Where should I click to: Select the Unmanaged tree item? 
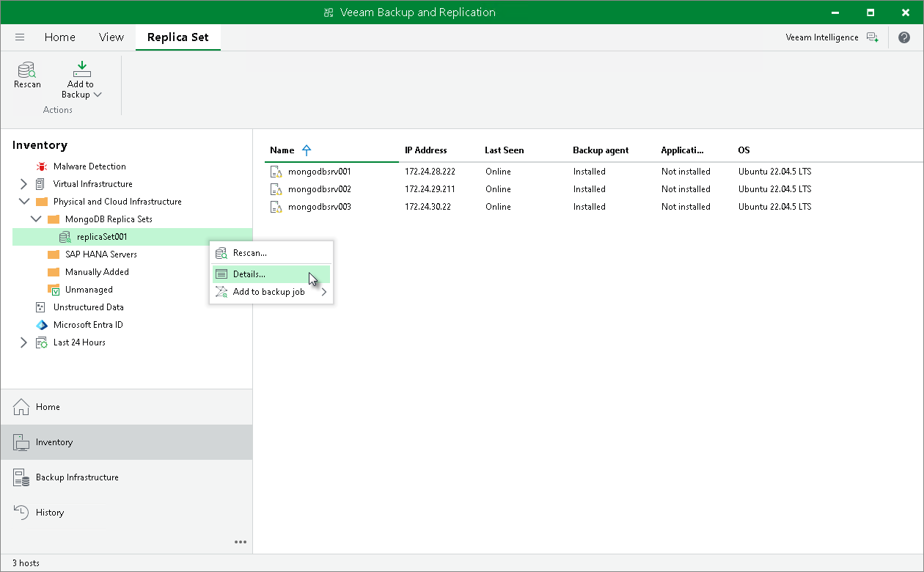coord(89,290)
